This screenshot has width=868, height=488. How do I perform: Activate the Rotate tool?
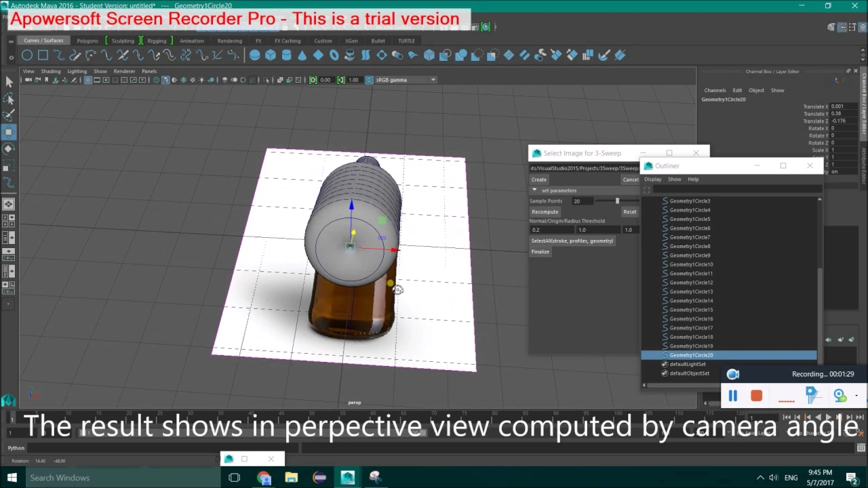coord(9,148)
